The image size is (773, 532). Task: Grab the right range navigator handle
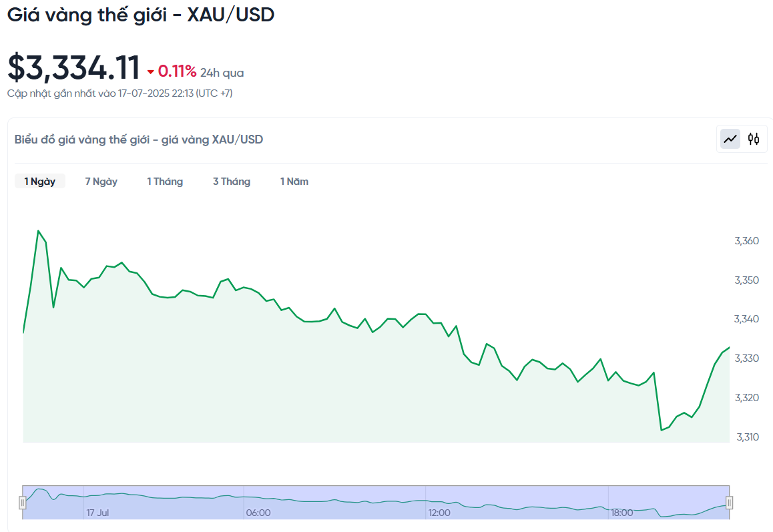(729, 503)
